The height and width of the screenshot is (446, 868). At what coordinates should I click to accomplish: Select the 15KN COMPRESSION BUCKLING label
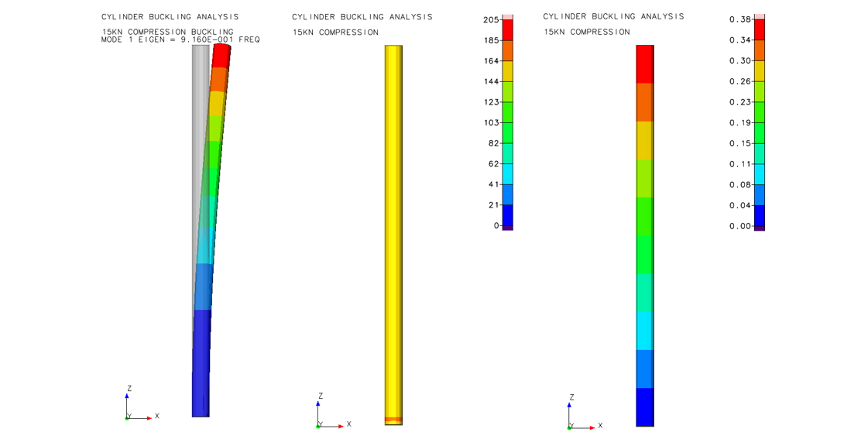point(167,32)
